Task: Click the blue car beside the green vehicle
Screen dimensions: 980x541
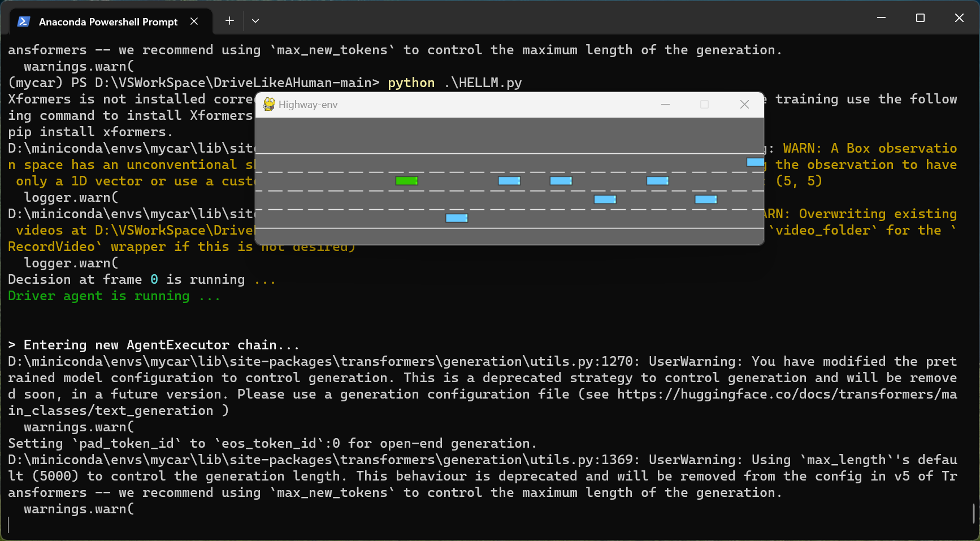Action: (x=509, y=181)
